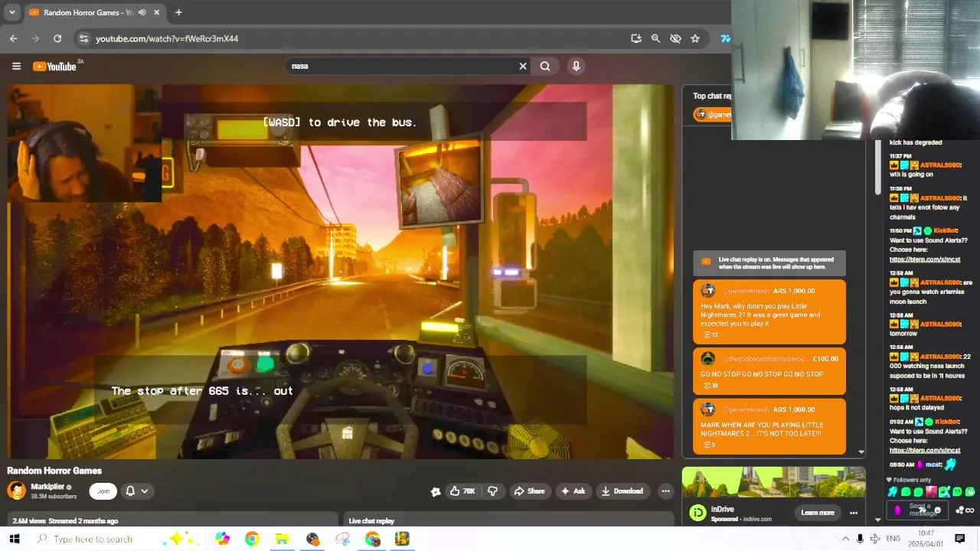Open the Windows Start menu
This screenshot has height=551, width=980.
tap(14, 539)
